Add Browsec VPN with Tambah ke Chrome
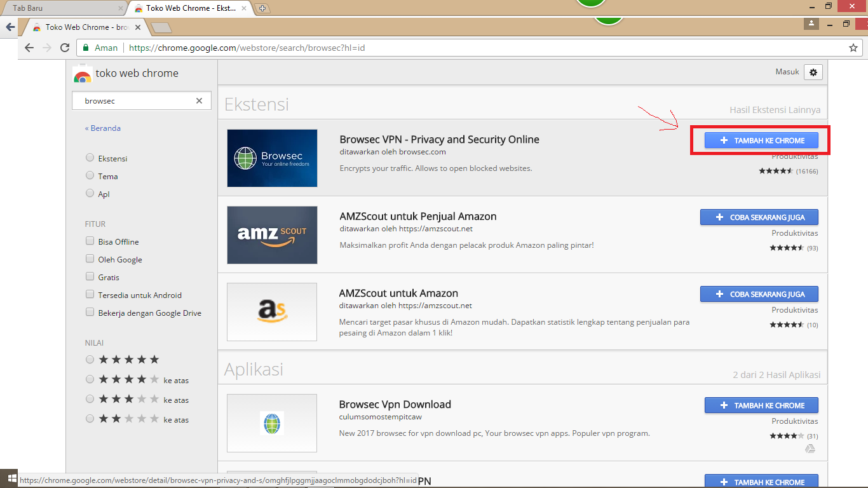 pos(761,140)
